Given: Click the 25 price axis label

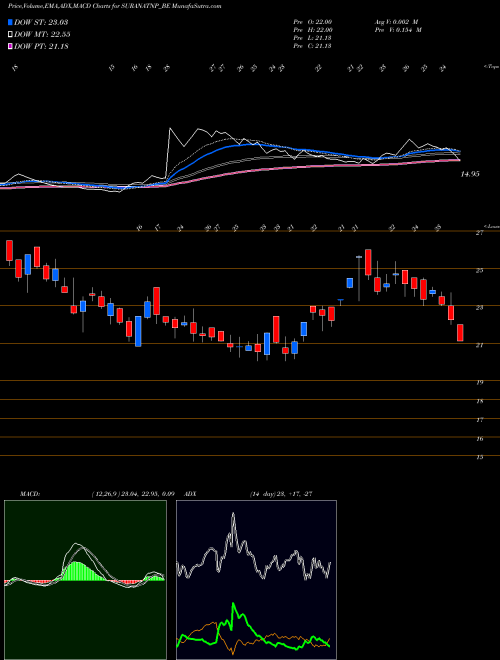Looking at the screenshot, I should (x=479, y=271).
